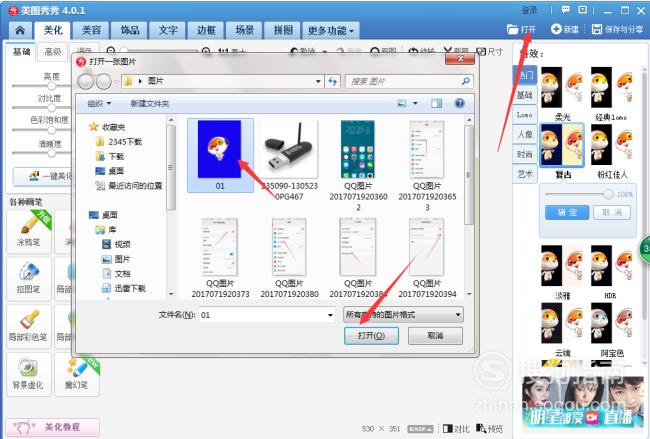Image resolution: width=650 pixels, height=439 pixels.
Task: Select the 基础 effects category
Action: click(x=524, y=95)
